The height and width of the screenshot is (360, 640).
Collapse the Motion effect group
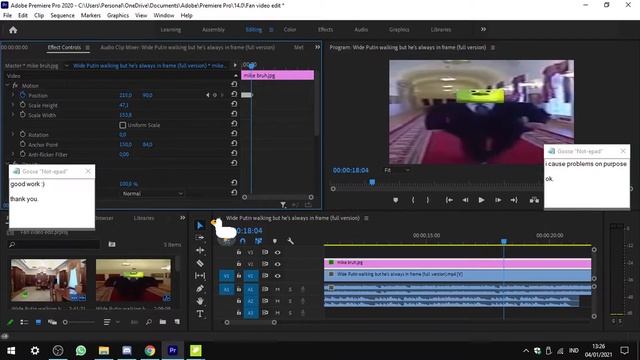pyautogui.click(x=7, y=85)
